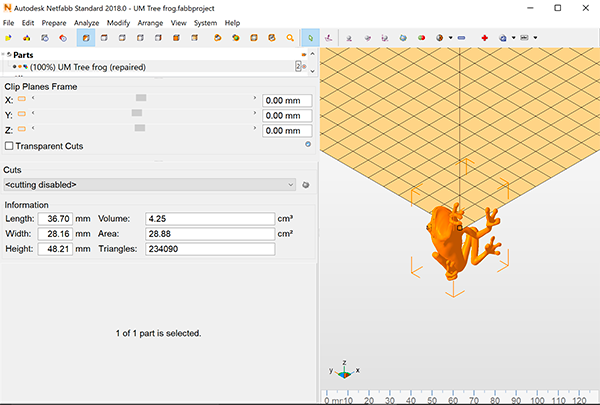
Task: Click the red tag icon with clock
Action: tap(63, 38)
